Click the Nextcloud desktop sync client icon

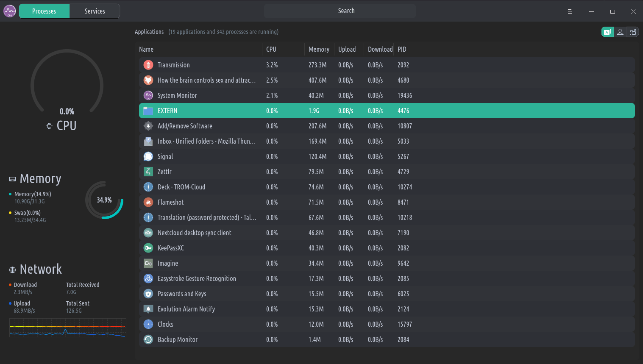tap(148, 233)
